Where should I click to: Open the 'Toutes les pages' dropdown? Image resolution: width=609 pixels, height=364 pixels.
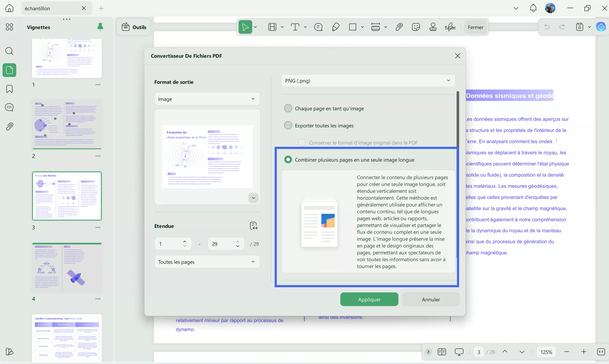tap(207, 262)
